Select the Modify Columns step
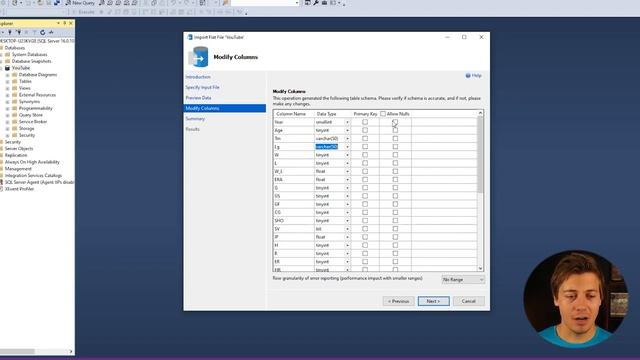The image size is (640, 360). click(x=225, y=108)
